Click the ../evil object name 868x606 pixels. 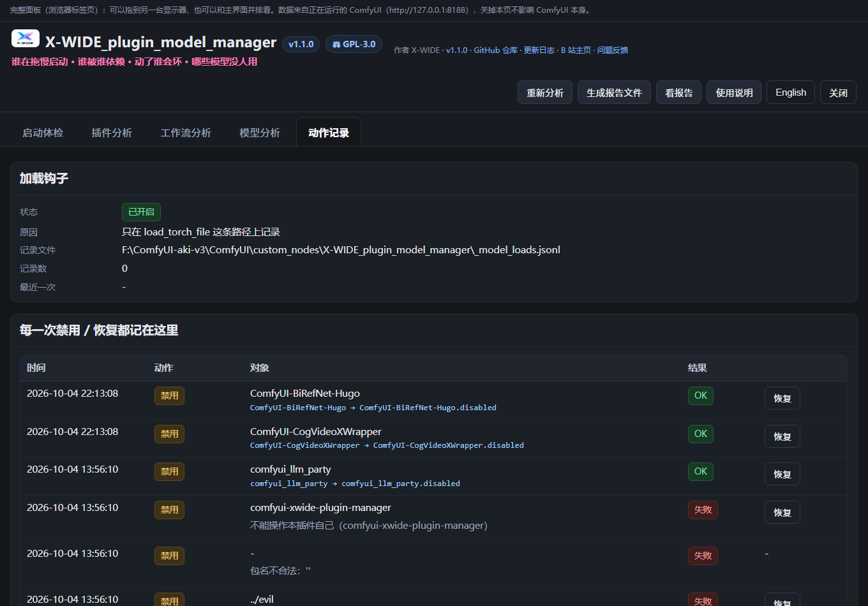tap(262, 599)
